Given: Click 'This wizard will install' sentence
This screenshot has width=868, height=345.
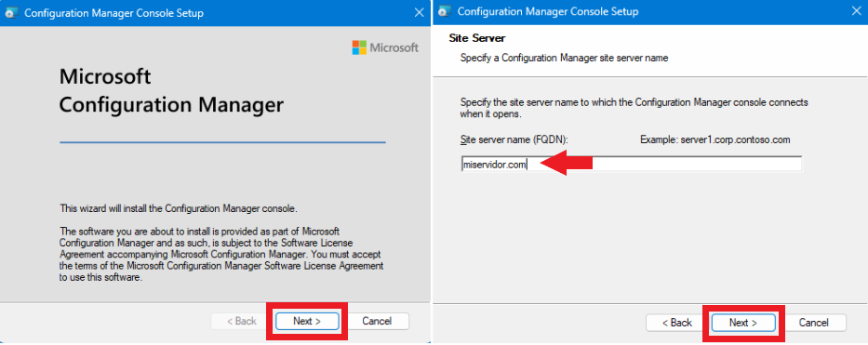Looking at the screenshot, I should (179, 208).
